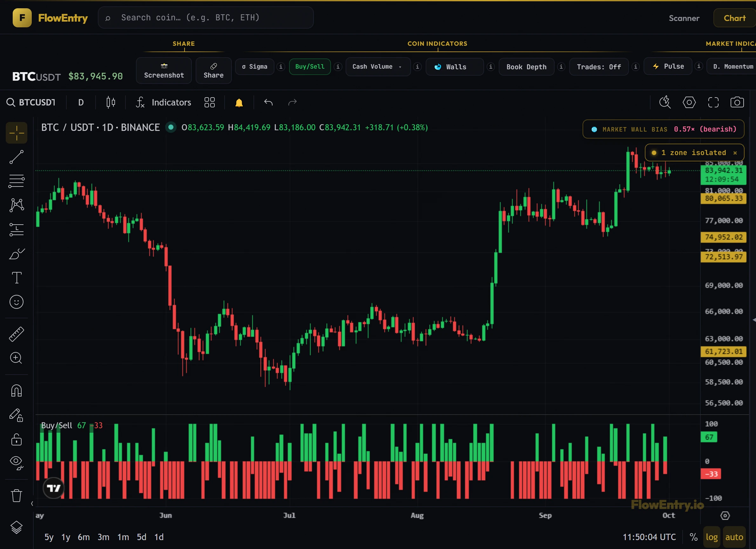756x549 pixels.
Task: Dismiss the 1 zone isolated badge
Action: point(735,153)
